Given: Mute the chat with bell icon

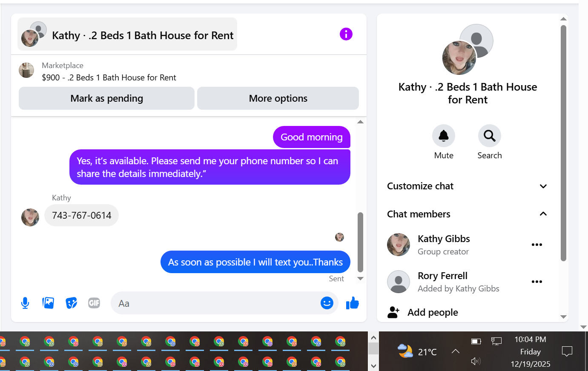Looking at the screenshot, I should 444,136.
